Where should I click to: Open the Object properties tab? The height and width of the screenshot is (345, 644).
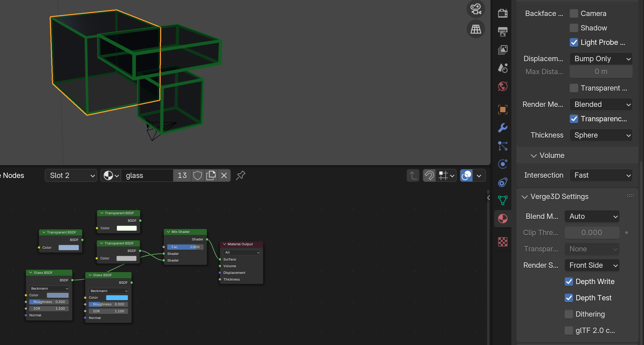[x=503, y=109]
